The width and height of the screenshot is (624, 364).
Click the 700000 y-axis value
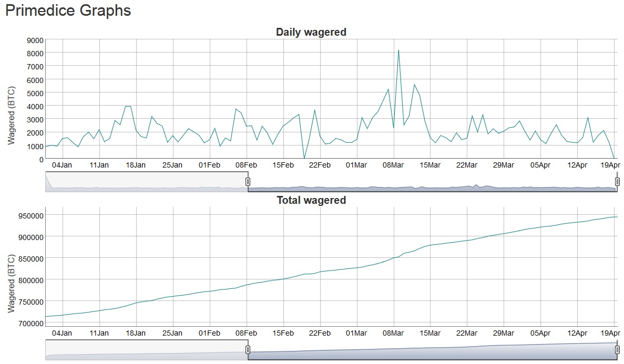click(31, 324)
